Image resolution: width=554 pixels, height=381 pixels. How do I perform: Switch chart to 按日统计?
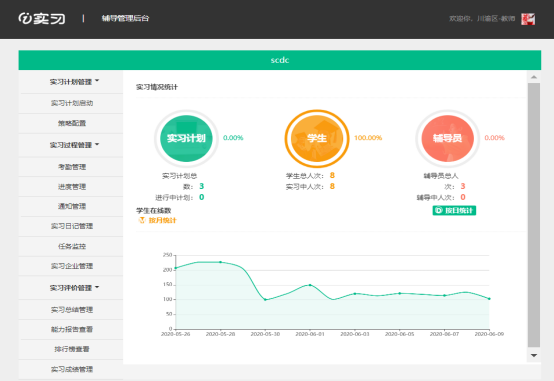[454, 211]
